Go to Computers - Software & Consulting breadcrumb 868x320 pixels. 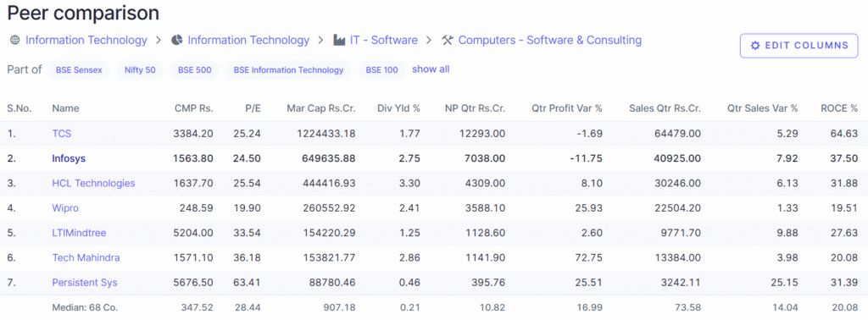[x=549, y=41]
